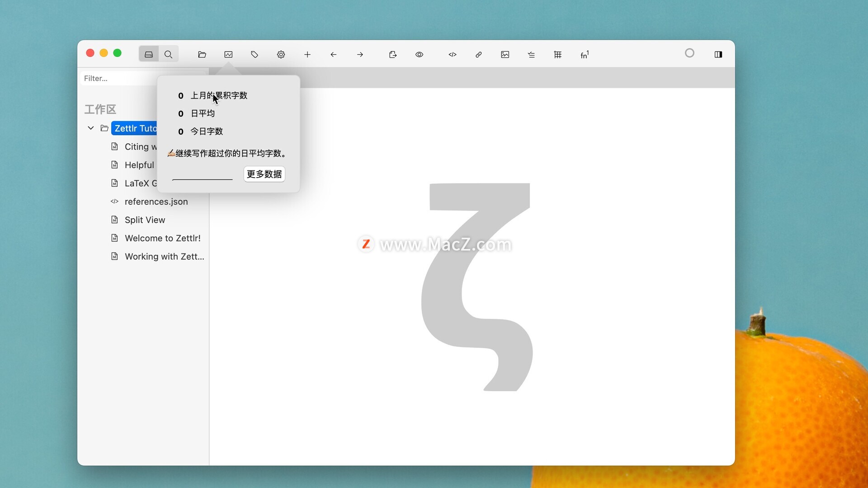Image resolution: width=868 pixels, height=488 pixels.
Task: Minimize window with yellow button
Action: pyautogui.click(x=104, y=53)
